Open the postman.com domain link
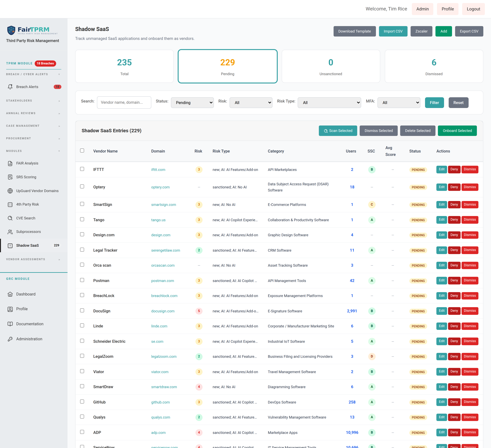Viewport: 491px width, 448px height. (x=162, y=281)
